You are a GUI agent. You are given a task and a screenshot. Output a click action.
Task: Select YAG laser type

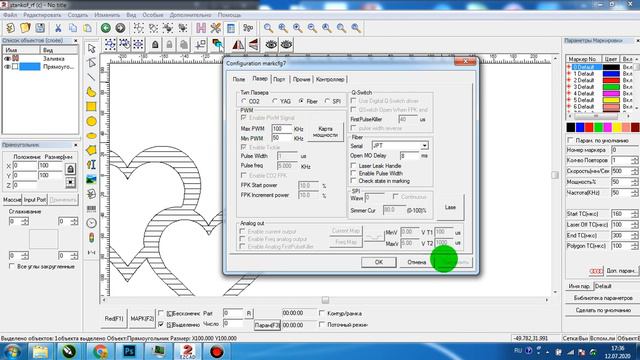275,101
